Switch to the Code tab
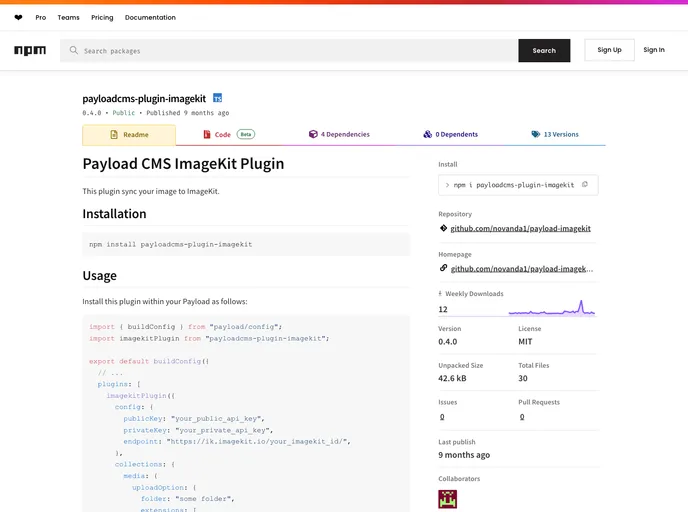This screenshot has width=688, height=512. 229,134
